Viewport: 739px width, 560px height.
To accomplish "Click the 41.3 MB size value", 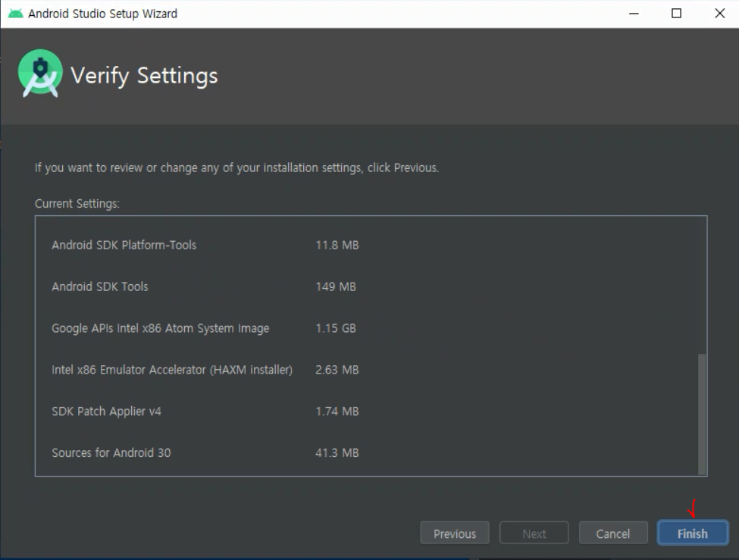I will click(x=337, y=452).
